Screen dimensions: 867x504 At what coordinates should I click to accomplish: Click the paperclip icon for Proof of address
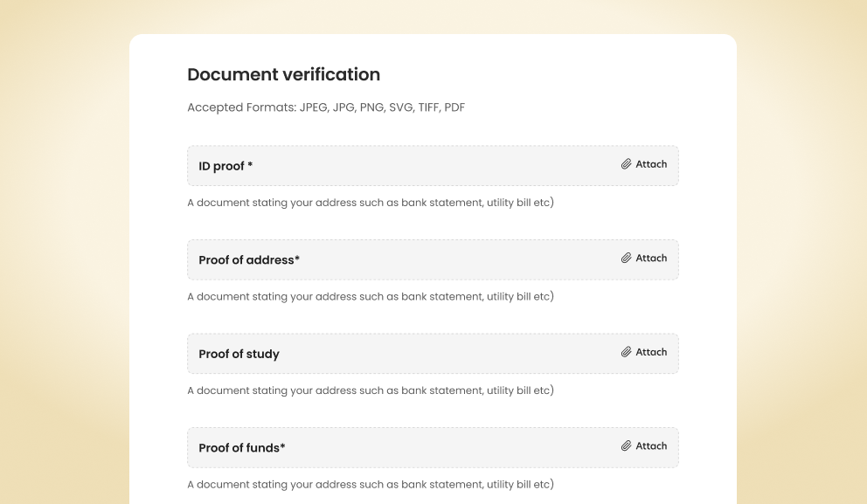(x=626, y=258)
